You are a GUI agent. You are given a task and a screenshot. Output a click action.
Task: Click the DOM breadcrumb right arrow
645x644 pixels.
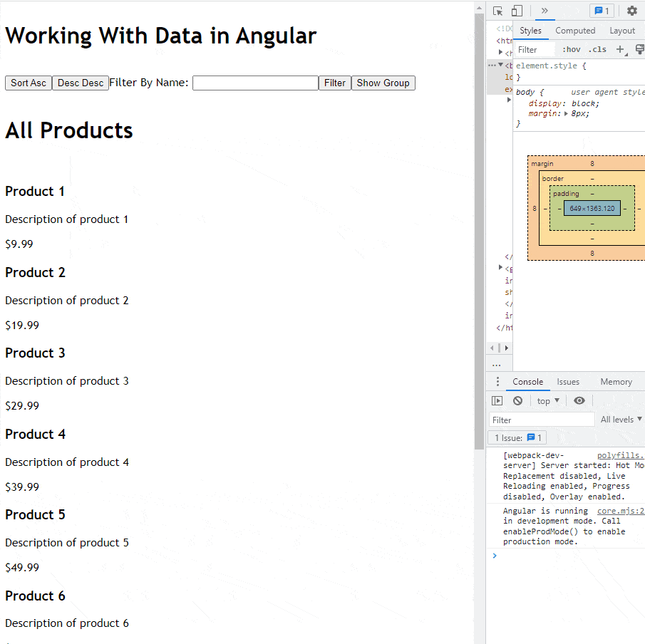[x=506, y=348]
